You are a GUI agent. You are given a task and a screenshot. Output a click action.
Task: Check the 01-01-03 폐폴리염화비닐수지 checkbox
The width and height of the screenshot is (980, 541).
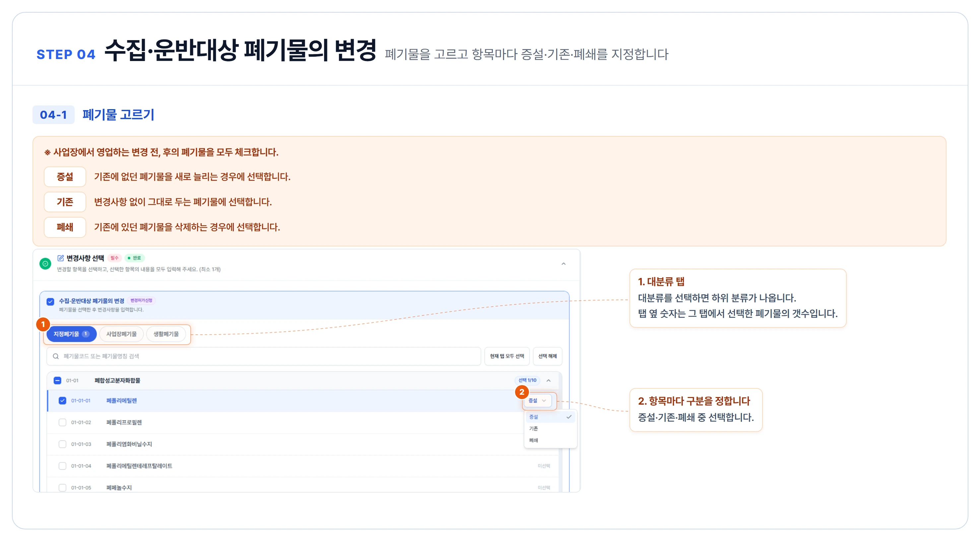[x=62, y=444]
